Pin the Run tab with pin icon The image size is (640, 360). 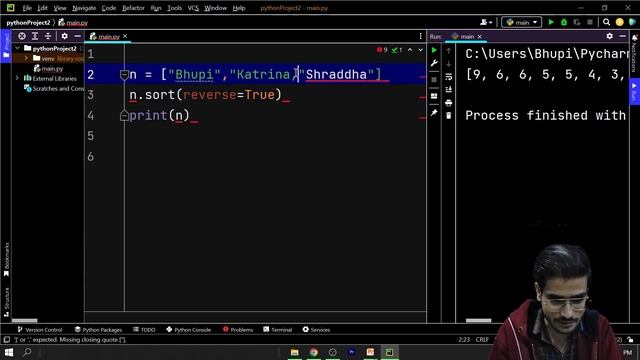(x=434, y=113)
